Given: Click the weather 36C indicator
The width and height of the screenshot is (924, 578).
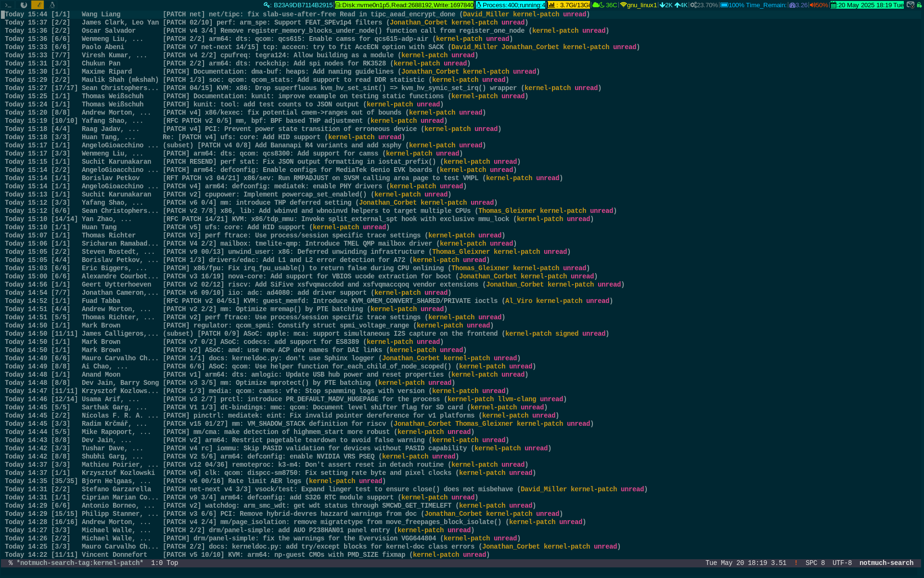Looking at the screenshot, I should click(604, 5).
